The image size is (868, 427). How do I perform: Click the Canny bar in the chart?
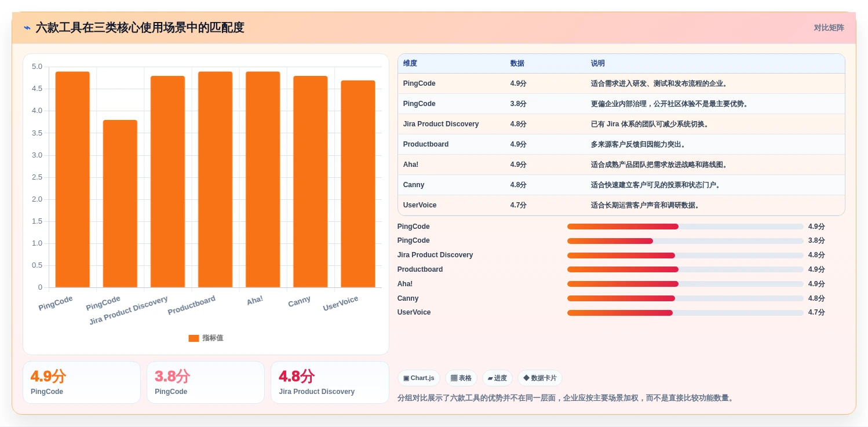coord(310,182)
